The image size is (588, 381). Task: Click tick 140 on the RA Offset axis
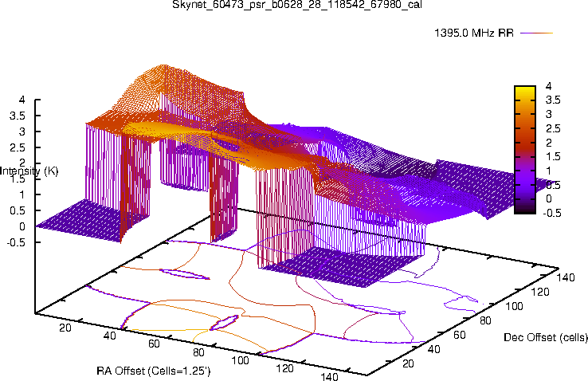pyautogui.click(x=330, y=376)
